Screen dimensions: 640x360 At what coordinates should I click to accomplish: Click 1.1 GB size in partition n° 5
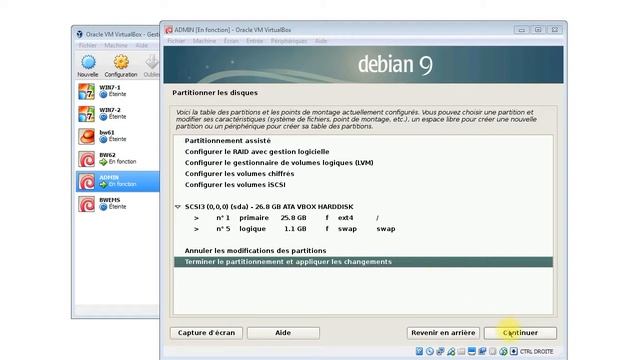295,229
